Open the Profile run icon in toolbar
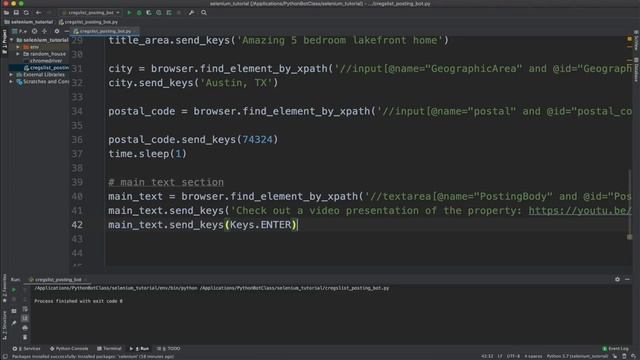The width and height of the screenshot is (640, 360). [159, 13]
